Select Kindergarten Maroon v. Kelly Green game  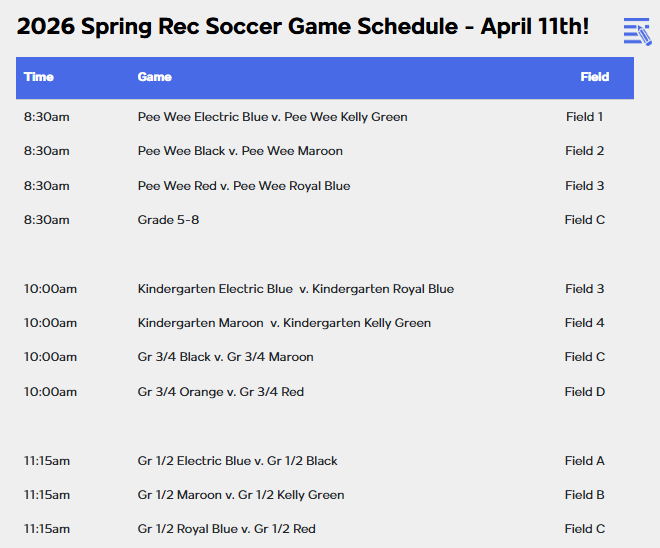284,323
